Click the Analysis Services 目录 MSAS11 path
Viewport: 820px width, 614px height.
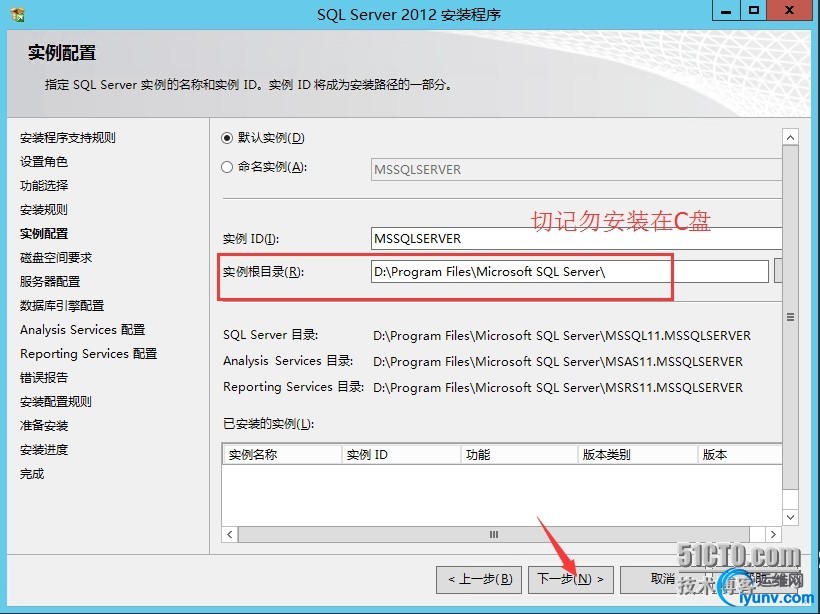point(557,362)
